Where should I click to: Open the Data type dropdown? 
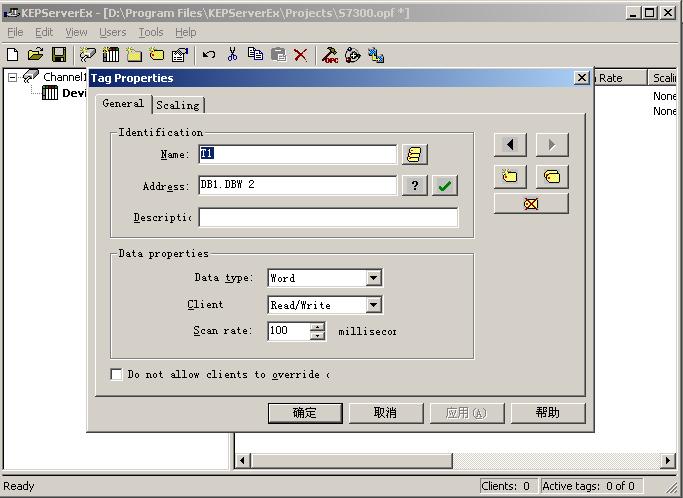point(373,278)
